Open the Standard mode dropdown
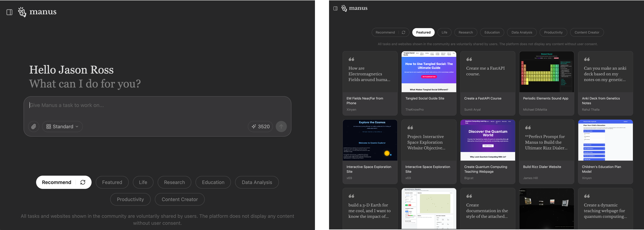Viewport: 644px width, 230px height. point(62,127)
